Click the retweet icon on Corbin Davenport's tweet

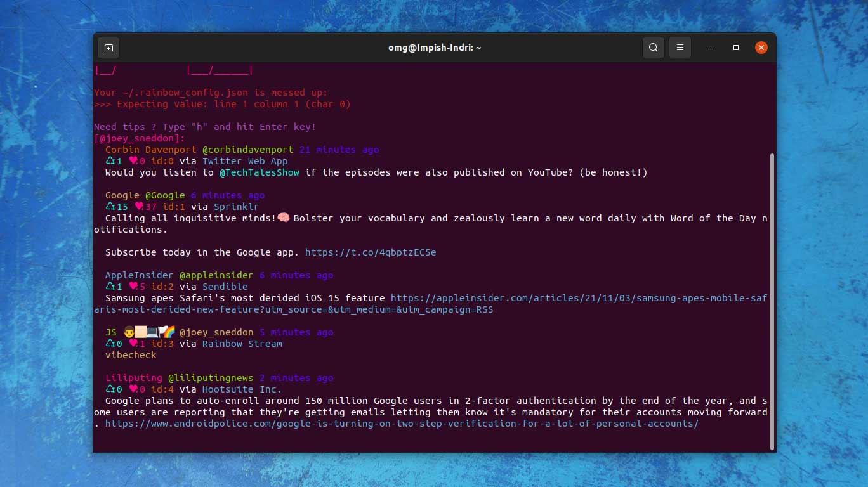(x=110, y=161)
